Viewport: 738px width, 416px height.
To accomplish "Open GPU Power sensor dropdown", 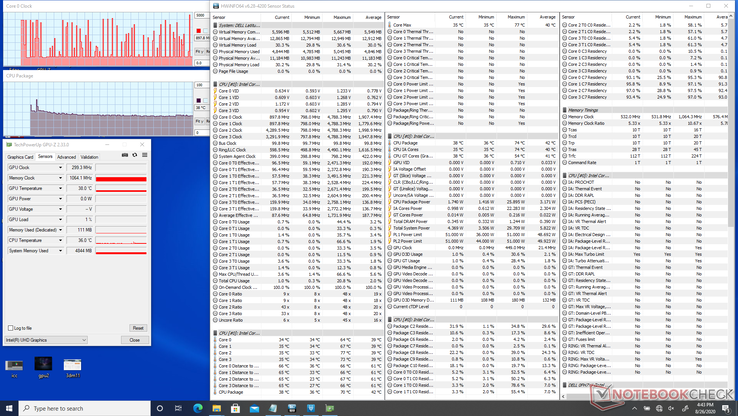I will pos(60,199).
